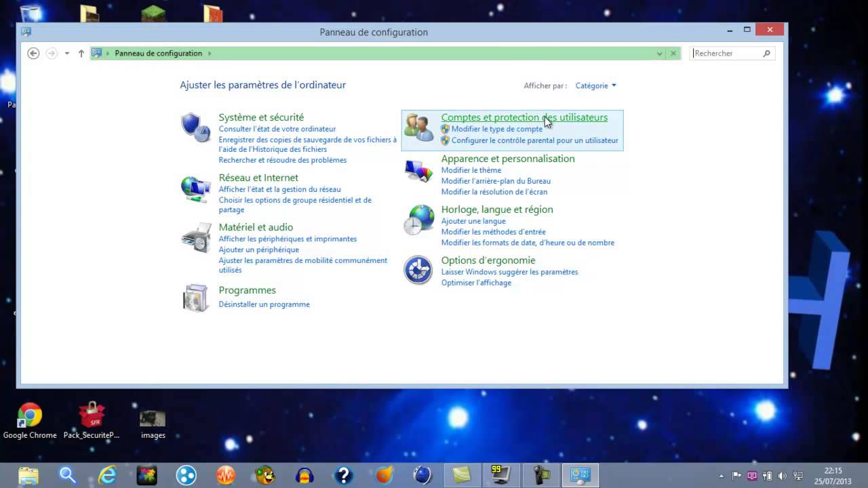Click Désinstaller un programme
The image size is (868, 488).
(x=264, y=304)
